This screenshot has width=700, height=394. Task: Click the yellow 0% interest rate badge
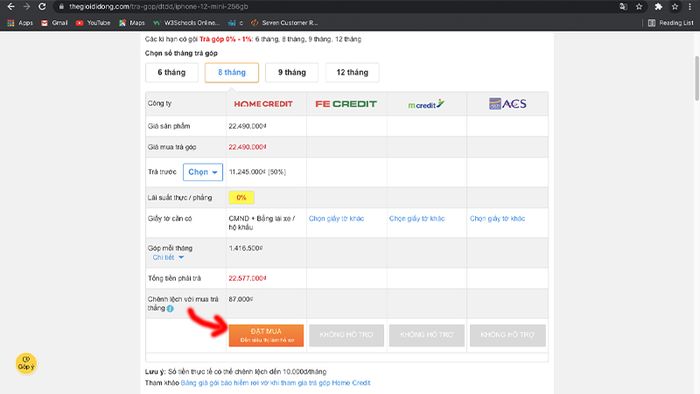(x=242, y=198)
